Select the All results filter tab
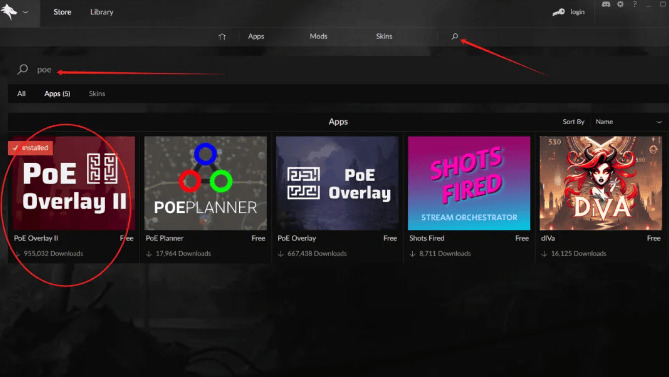The height and width of the screenshot is (377, 669). pyautogui.click(x=21, y=93)
